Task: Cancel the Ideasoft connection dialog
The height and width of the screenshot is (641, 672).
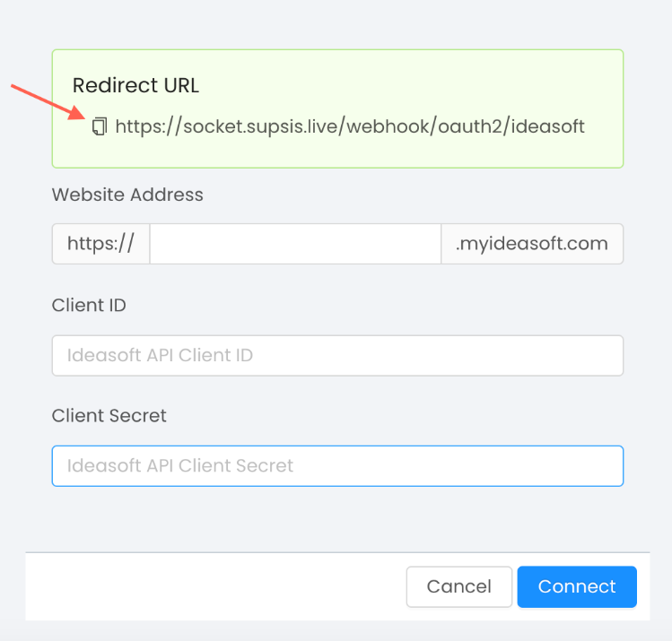Action: coord(459,586)
